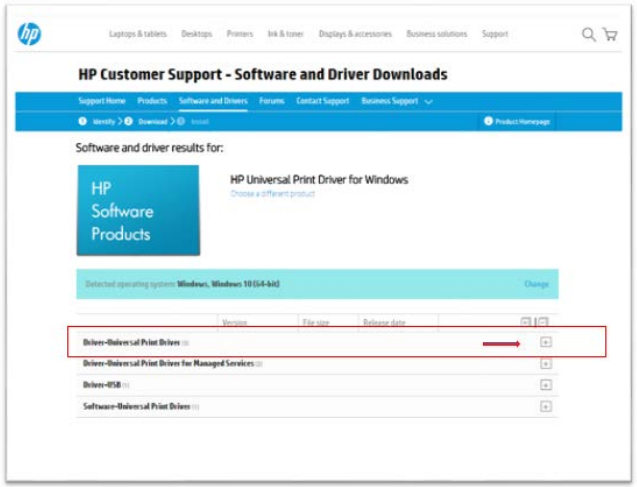Open Ink & toner menu
This screenshot has height=487, width=637.
[286, 34]
